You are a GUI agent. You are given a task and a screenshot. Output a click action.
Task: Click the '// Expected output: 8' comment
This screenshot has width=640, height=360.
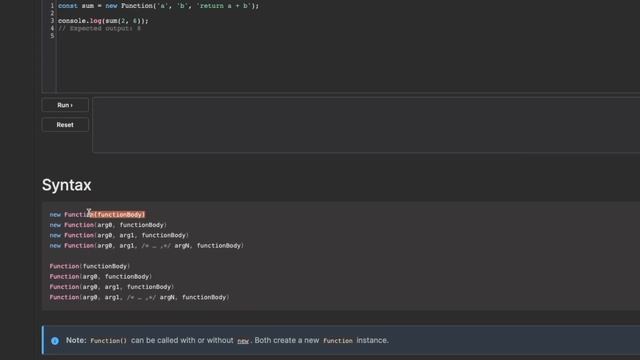(100, 29)
